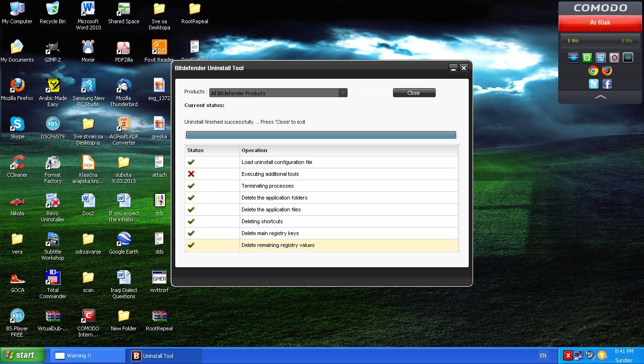Click the uninstall progress bar
Screen dimensions: 644x364
321,135
